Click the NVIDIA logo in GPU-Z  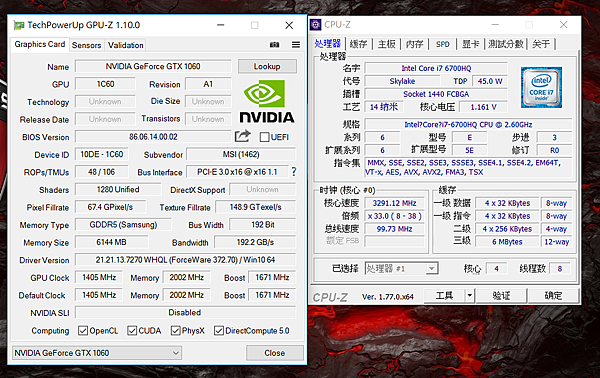(267, 101)
